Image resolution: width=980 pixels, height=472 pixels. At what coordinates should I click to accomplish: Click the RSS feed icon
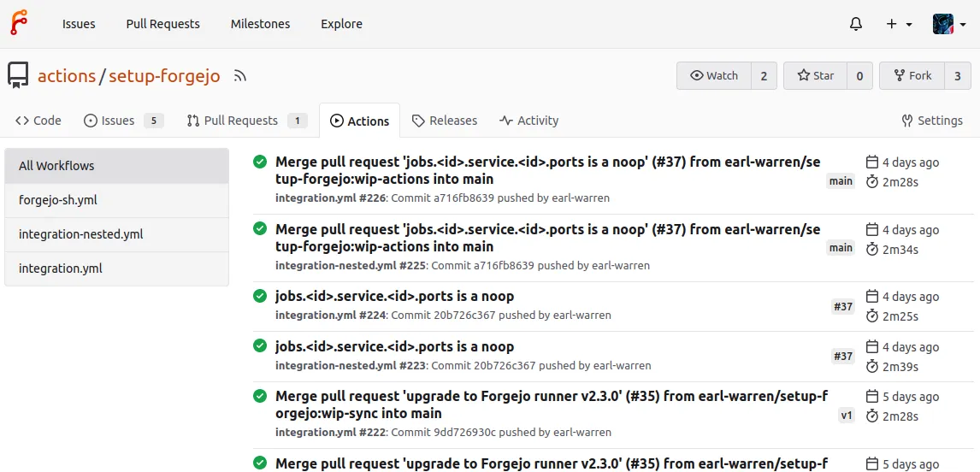click(x=240, y=76)
